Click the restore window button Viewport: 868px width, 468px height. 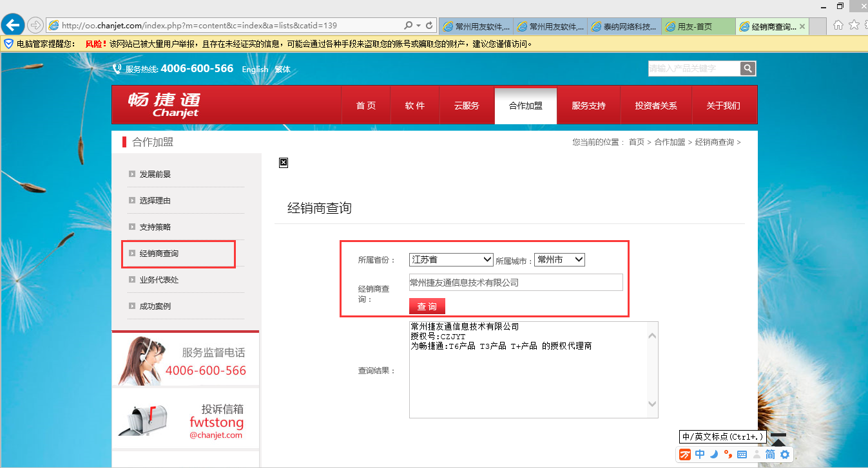tap(840, 6)
